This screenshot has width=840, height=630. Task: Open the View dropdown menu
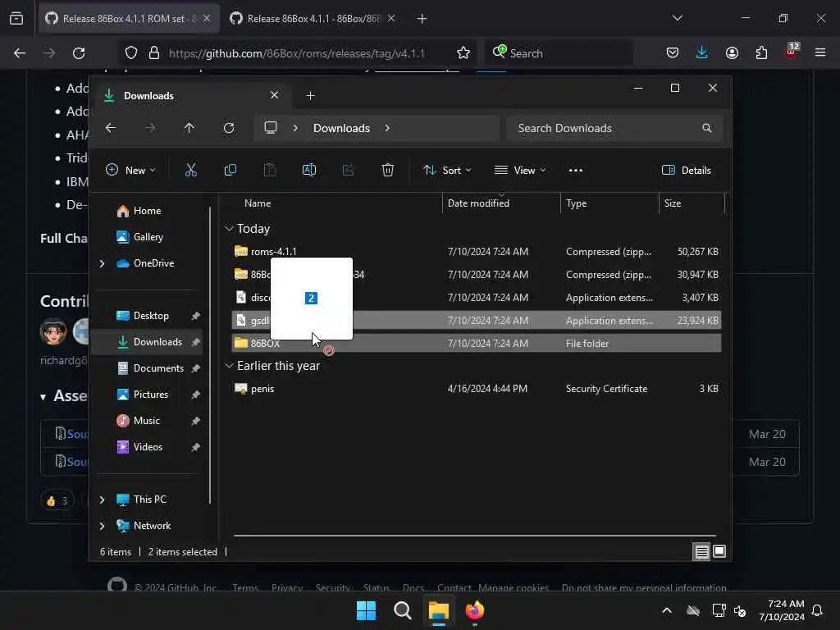coord(519,171)
